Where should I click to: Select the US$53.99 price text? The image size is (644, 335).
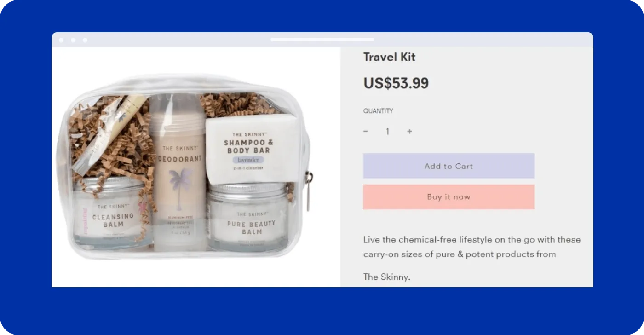[396, 83]
